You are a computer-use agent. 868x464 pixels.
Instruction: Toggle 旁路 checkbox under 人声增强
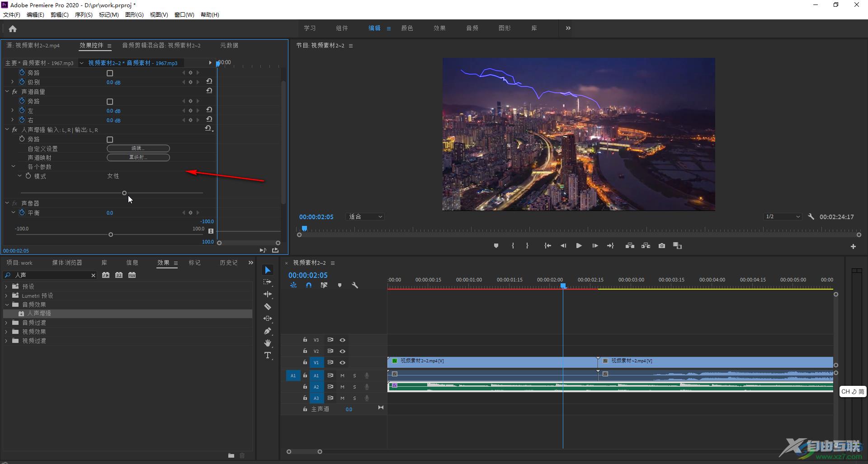[x=110, y=140]
